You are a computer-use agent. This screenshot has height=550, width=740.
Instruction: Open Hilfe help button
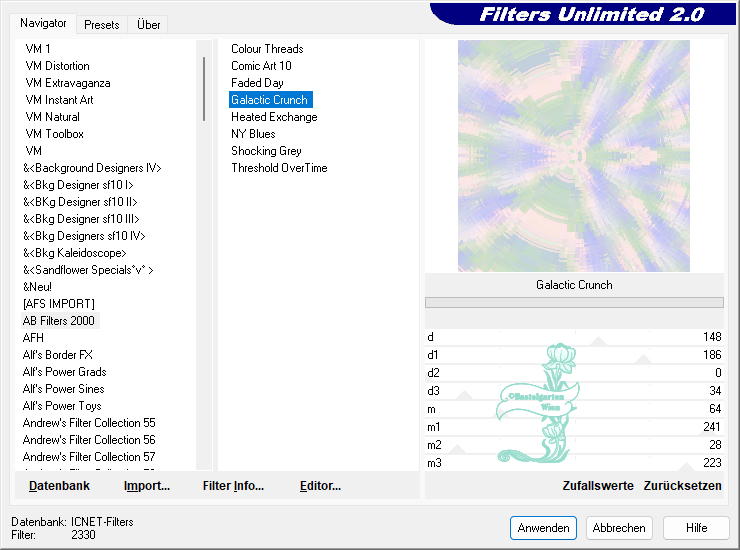[x=696, y=528]
